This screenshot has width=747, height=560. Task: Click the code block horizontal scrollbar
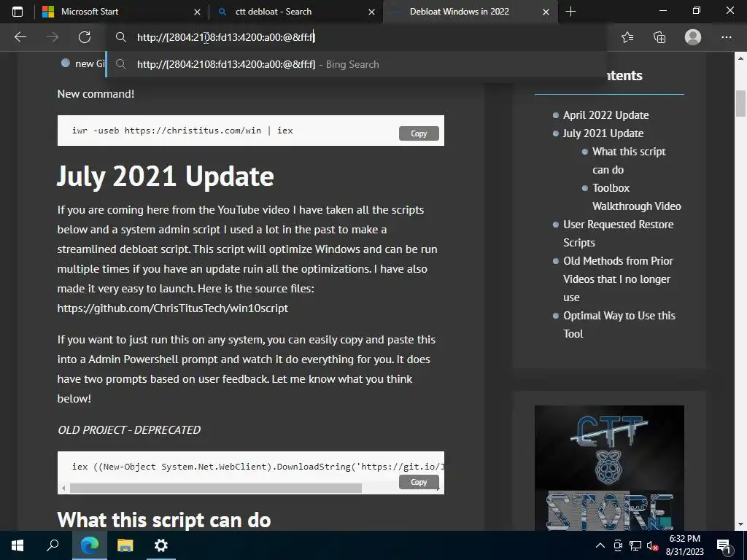click(x=215, y=488)
